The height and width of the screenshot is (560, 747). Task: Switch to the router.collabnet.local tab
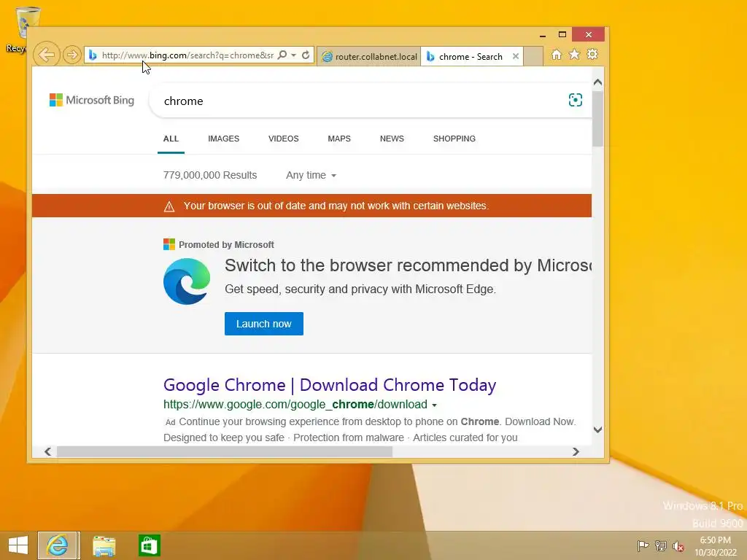(368, 57)
